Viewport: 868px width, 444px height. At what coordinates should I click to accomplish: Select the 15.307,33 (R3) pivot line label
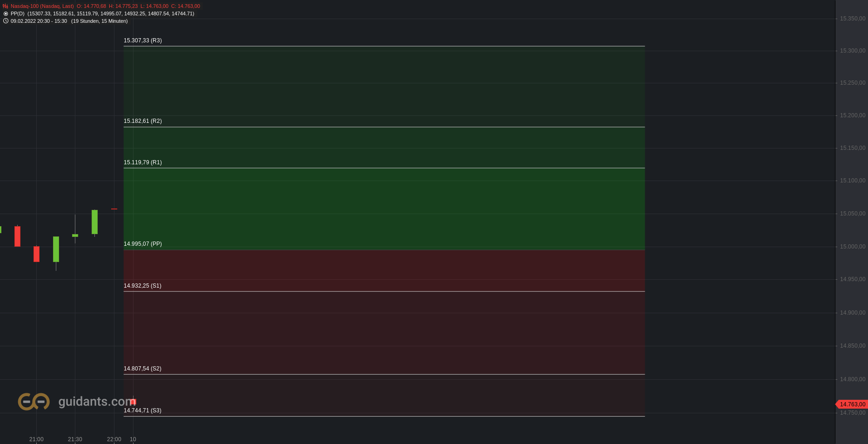pyautogui.click(x=143, y=40)
